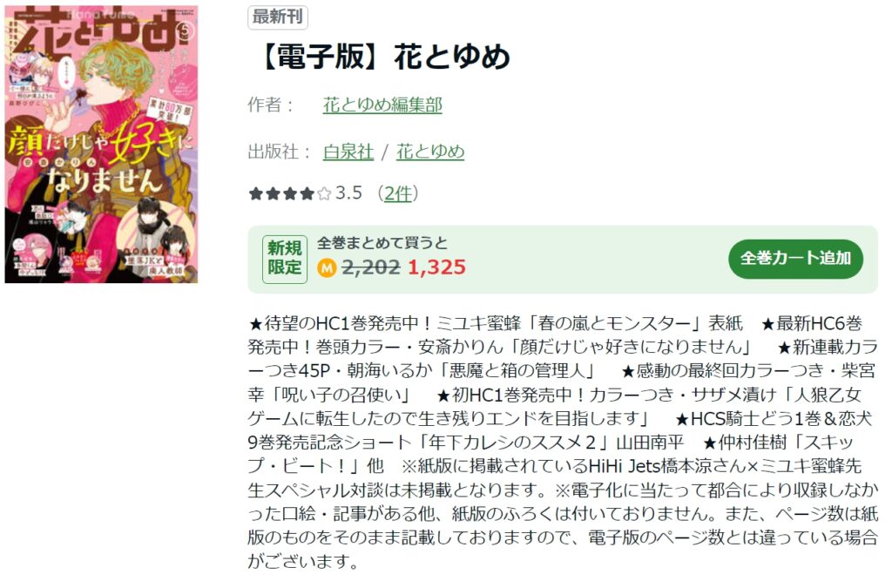Image resolution: width=892 pixels, height=588 pixels.
Task: Click the 新規限定 badge
Action: point(285,258)
